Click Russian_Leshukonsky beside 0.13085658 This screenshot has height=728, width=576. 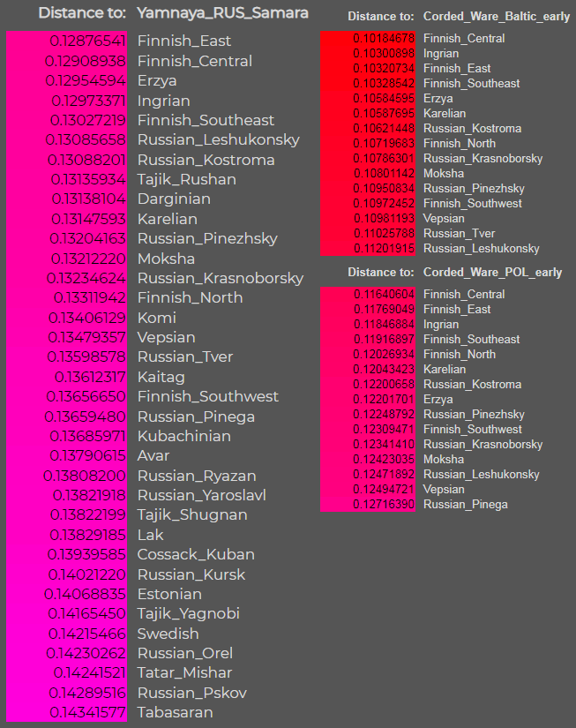(x=219, y=139)
